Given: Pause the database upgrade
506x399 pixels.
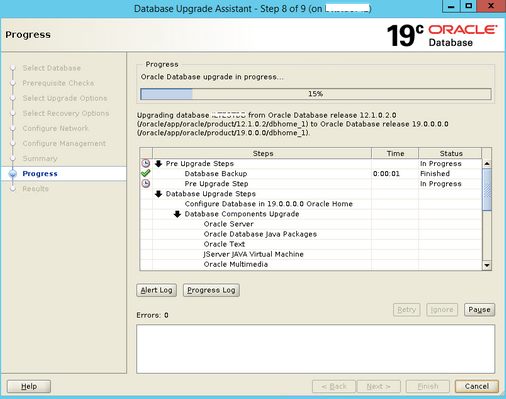Looking at the screenshot, I should (x=479, y=310).
